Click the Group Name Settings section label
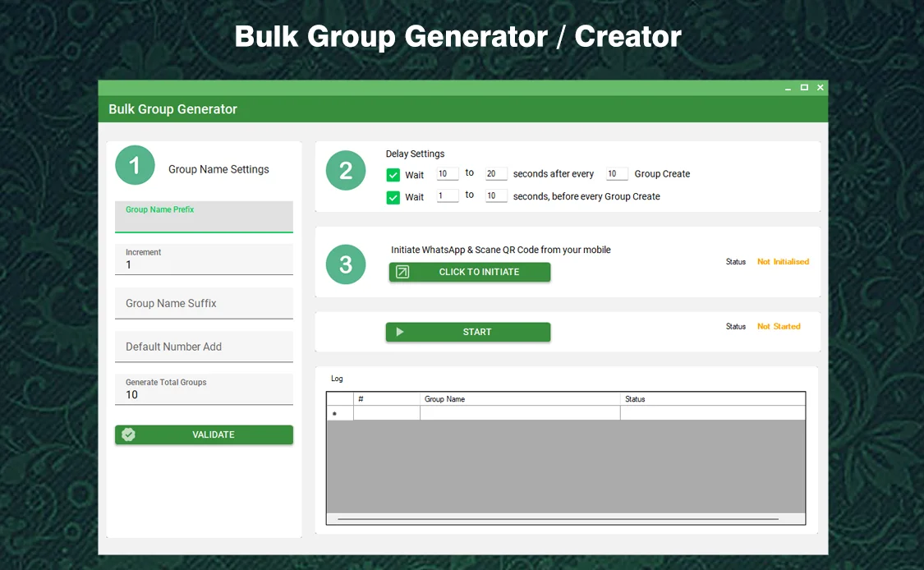 (x=218, y=169)
